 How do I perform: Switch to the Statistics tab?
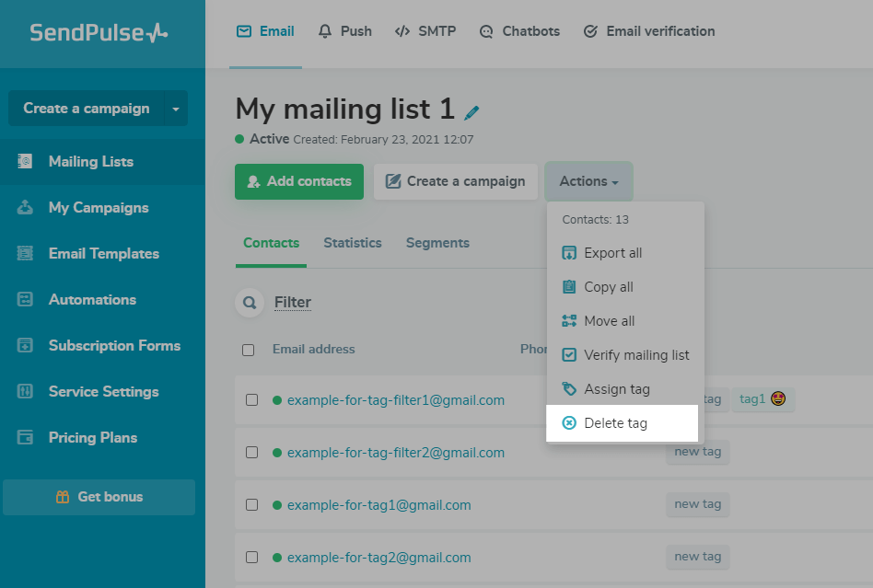click(x=352, y=243)
